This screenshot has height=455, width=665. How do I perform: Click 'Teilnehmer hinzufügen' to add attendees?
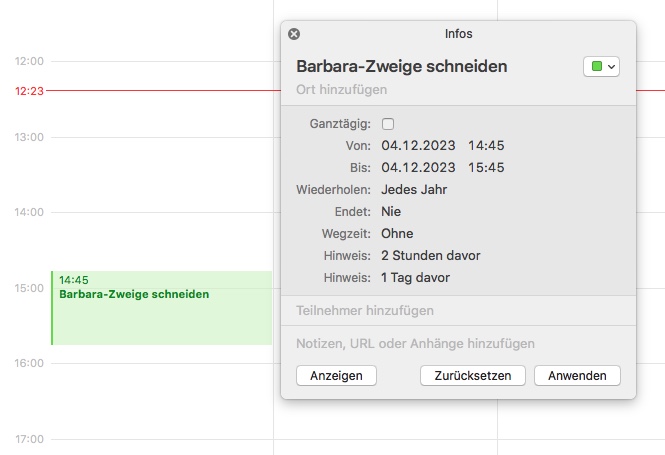pos(364,310)
